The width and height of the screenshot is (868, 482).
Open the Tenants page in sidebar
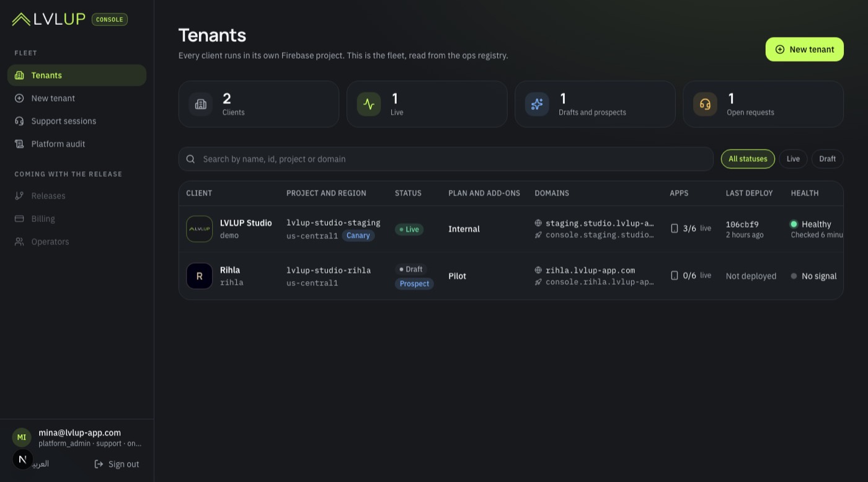tap(77, 76)
